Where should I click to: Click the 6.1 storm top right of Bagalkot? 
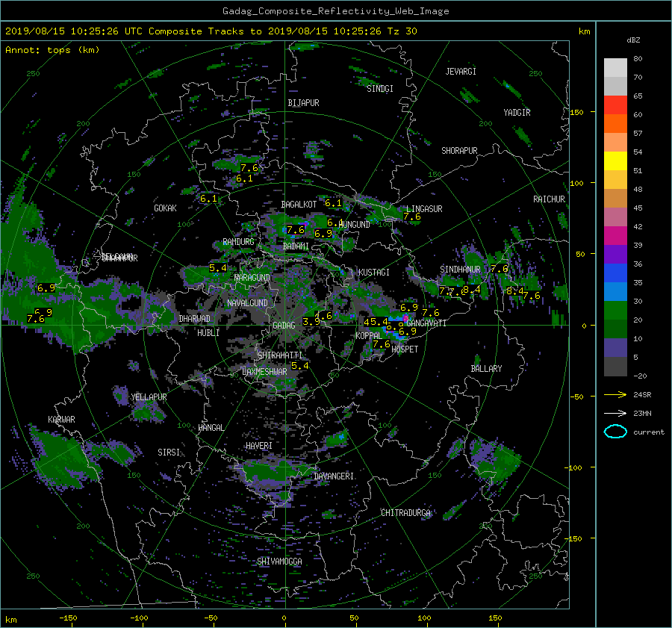click(333, 203)
